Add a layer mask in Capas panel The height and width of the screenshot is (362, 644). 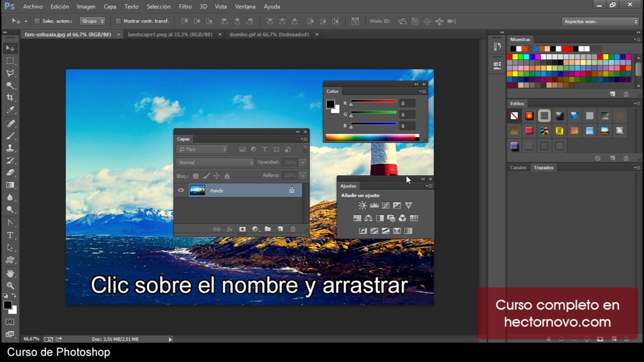point(243,229)
